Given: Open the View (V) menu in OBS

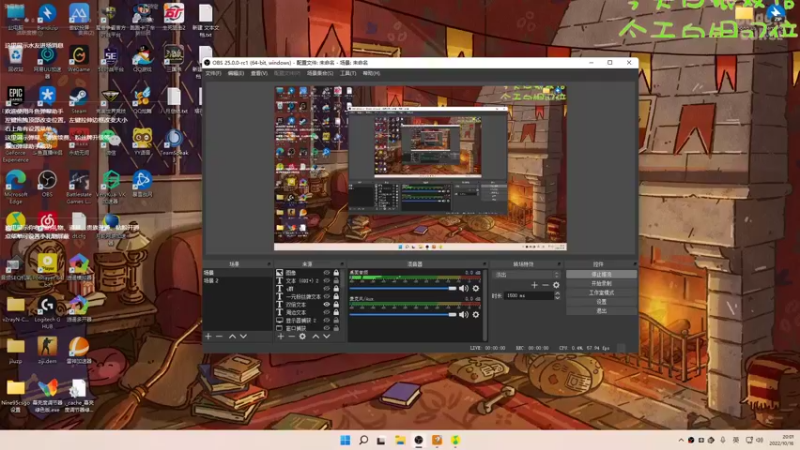Looking at the screenshot, I should point(259,73).
